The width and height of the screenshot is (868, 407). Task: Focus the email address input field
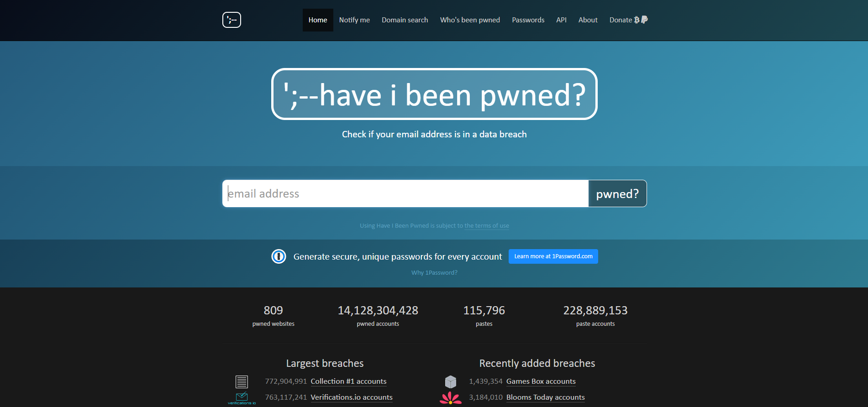coord(405,193)
